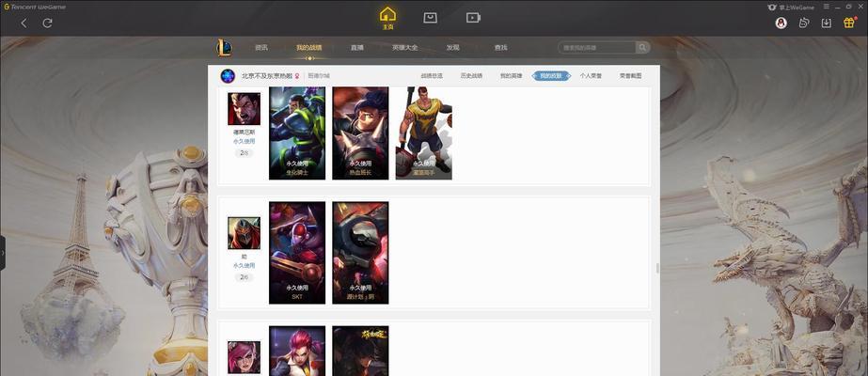This screenshot has height=376, width=868.
Task: Open the 历史战绩 sub-tab
Action: (x=471, y=76)
